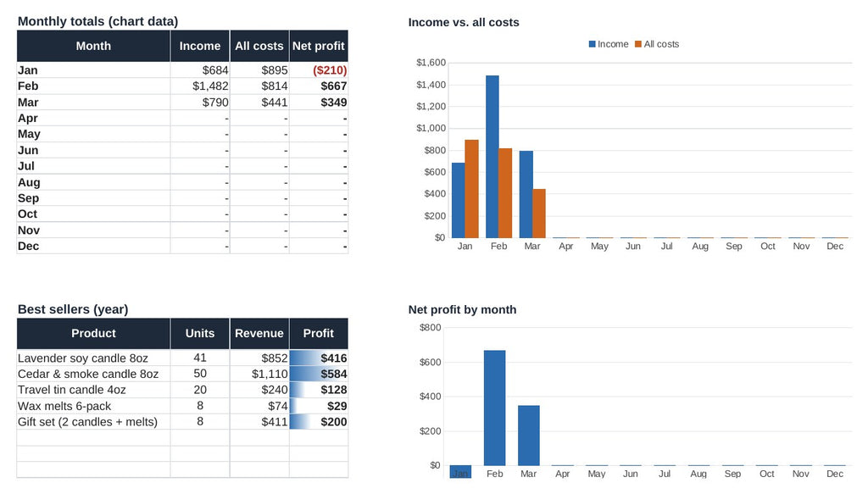
Task: Select the Gift set (2 candles + melts) cell
Action: pos(93,421)
